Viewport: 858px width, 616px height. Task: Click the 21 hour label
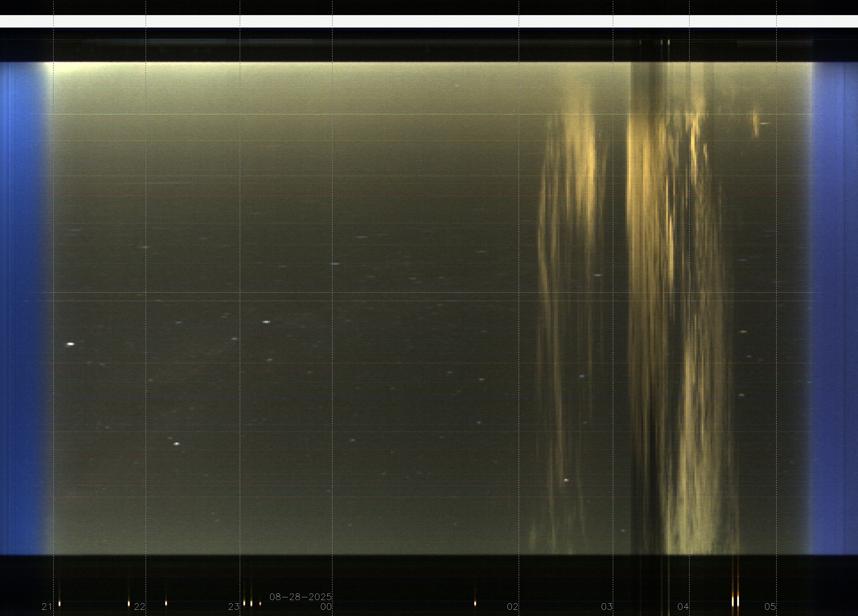47,607
